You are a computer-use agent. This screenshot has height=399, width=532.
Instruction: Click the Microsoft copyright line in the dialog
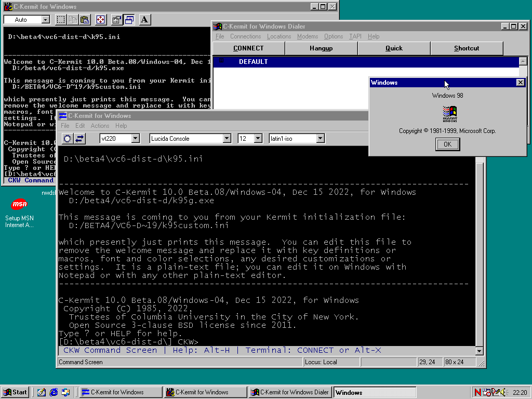tap(447, 130)
